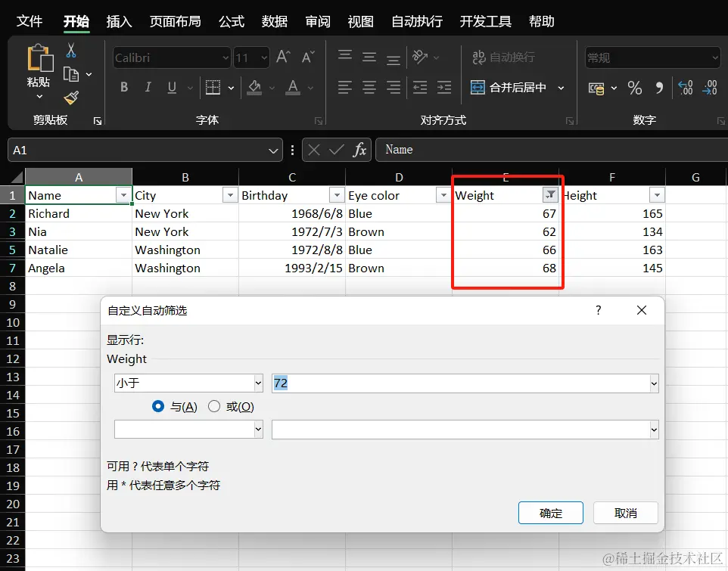728x571 pixels.
Task: Increase decimal places
Action: tap(686, 88)
